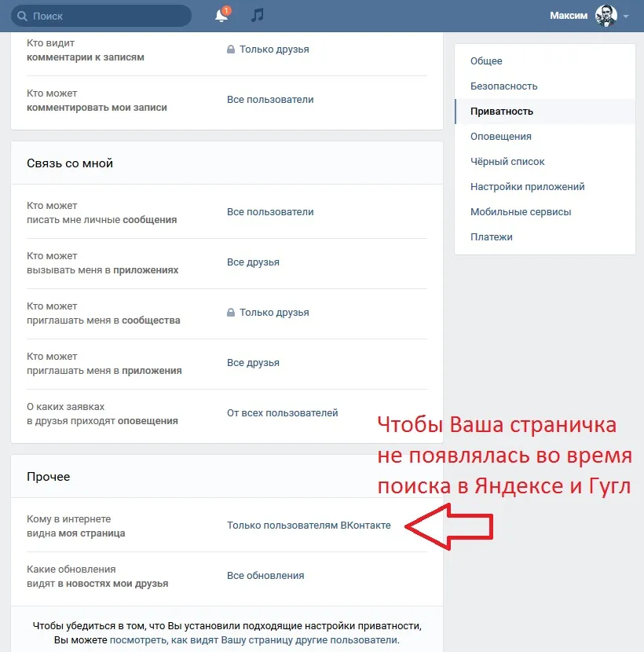Click label 'писать мне личные сообщения'
This screenshot has height=652, width=644.
102,220
